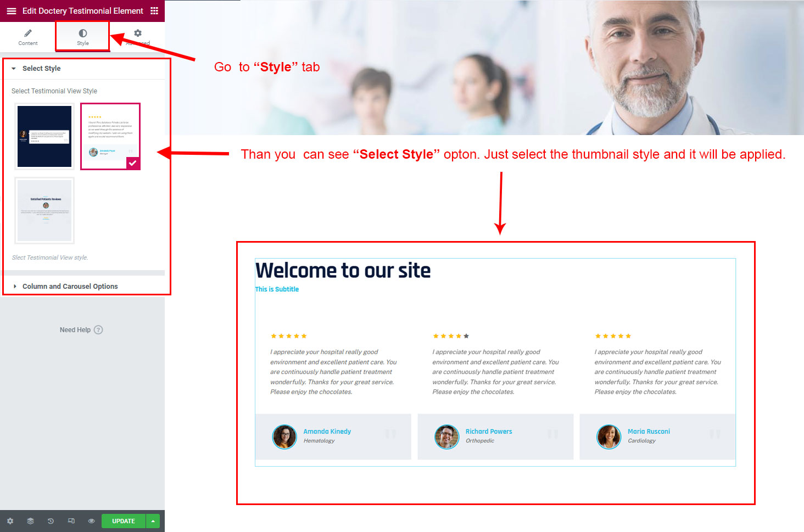
Task: Open the Navigator layers icon
Action: click(30, 521)
